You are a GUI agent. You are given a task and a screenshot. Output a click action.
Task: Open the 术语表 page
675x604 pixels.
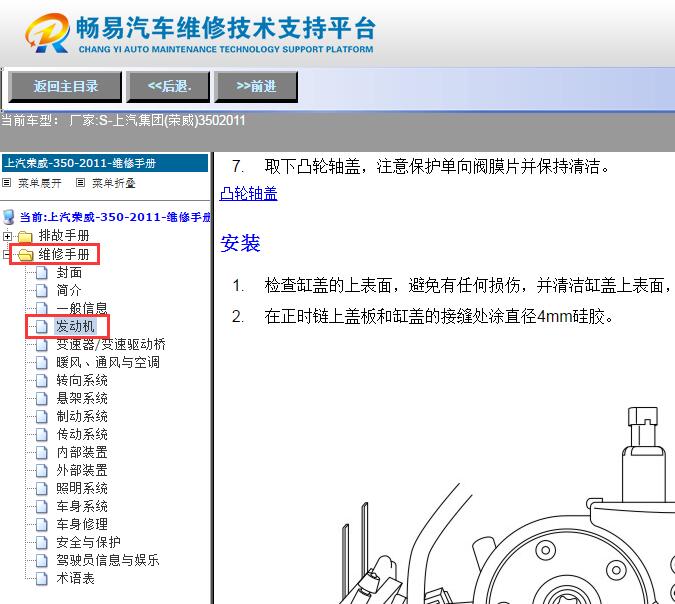75,578
